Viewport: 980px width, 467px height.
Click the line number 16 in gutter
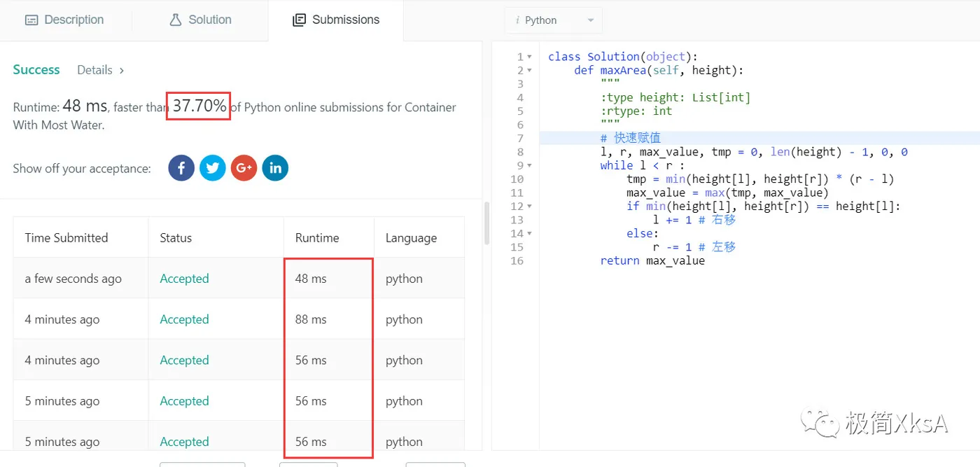click(517, 260)
